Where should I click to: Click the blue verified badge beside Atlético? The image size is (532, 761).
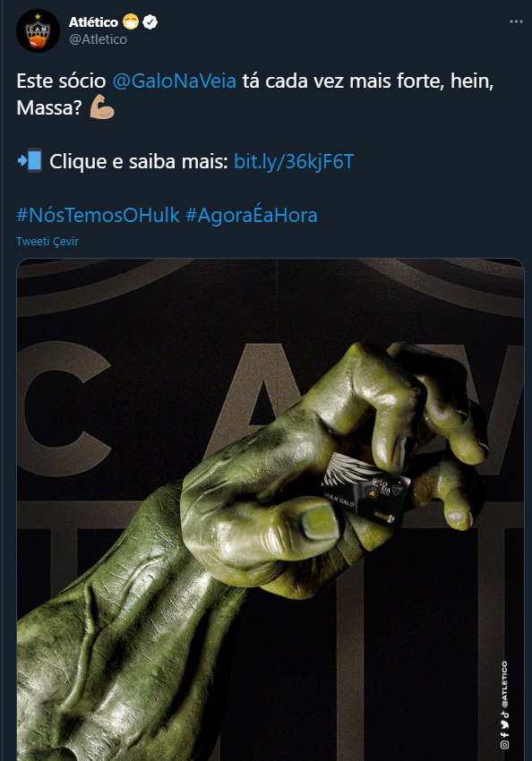(x=150, y=21)
